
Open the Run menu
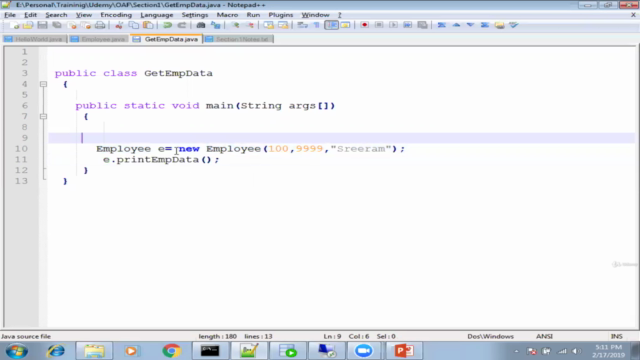tap(253, 15)
